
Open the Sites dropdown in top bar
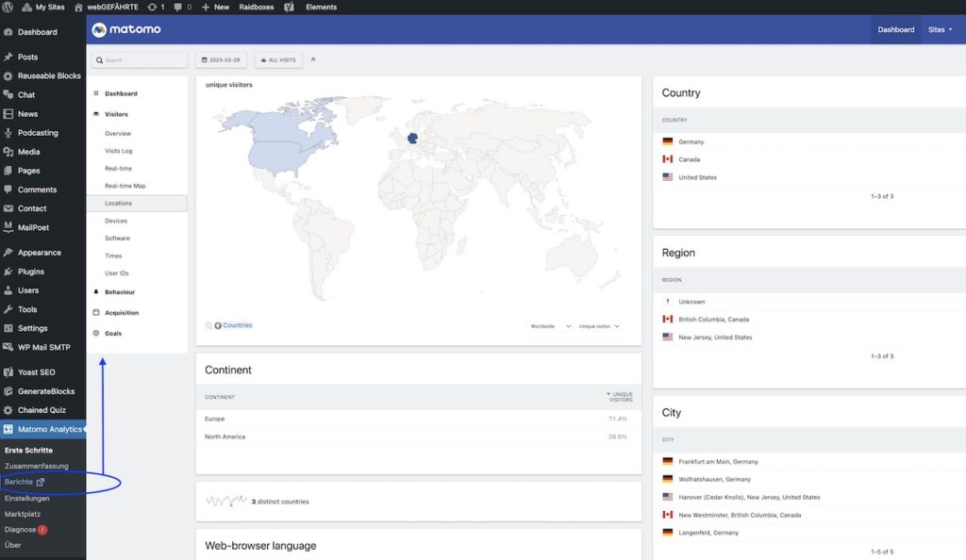point(940,29)
